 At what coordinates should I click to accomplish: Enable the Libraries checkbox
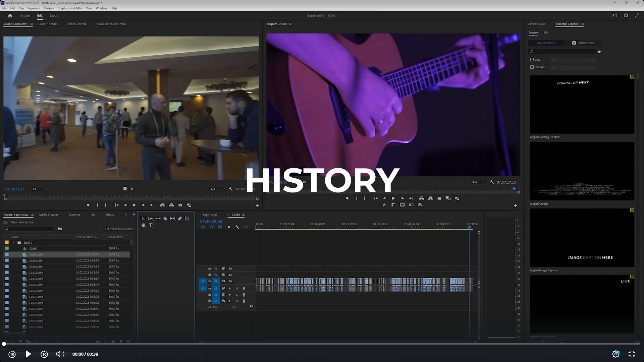click(532, 67)
